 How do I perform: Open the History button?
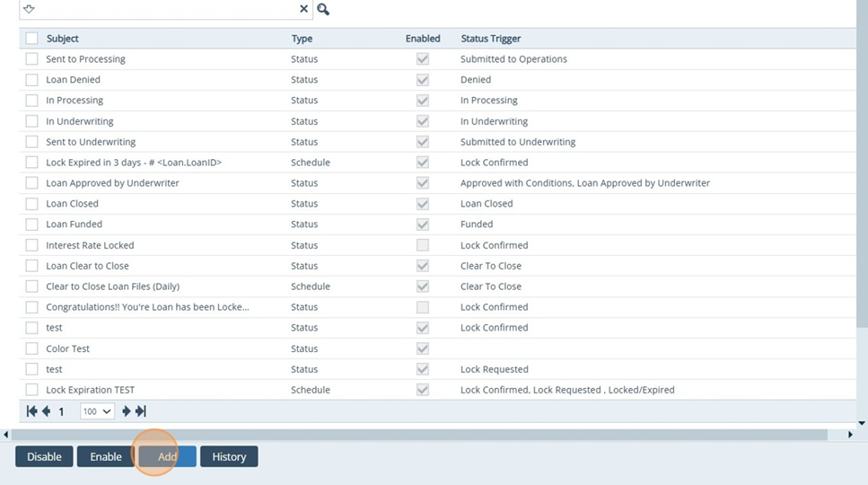(x=229, y=456)
